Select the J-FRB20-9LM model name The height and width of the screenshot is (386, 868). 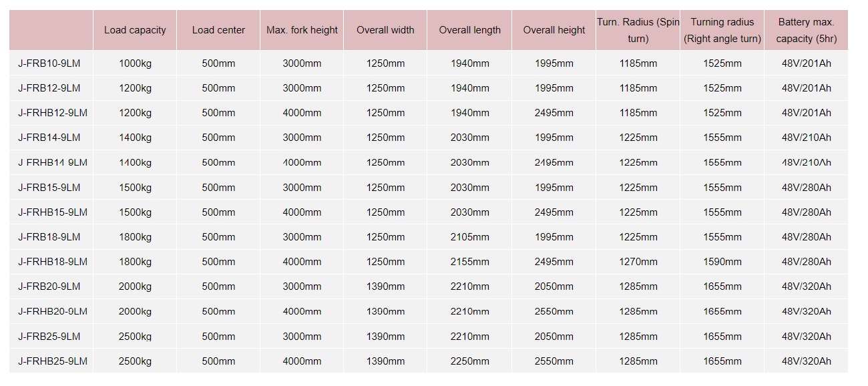click(49, 286)
